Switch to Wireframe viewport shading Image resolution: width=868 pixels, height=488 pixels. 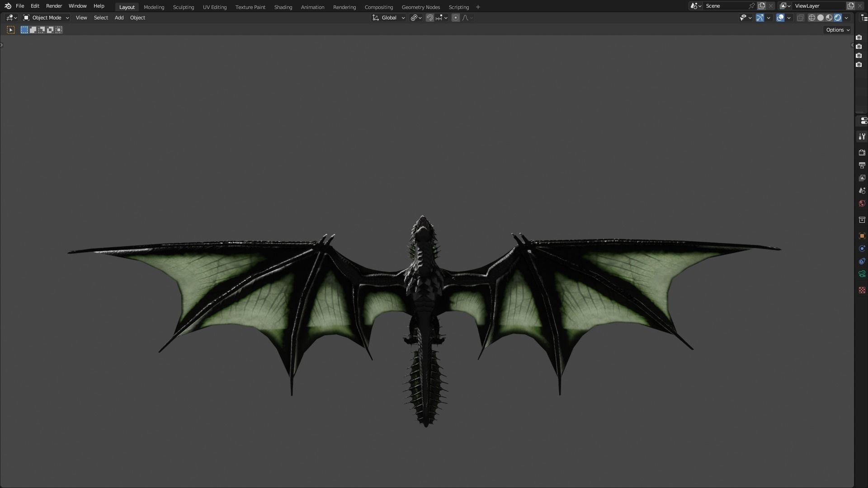coord(812,18)
